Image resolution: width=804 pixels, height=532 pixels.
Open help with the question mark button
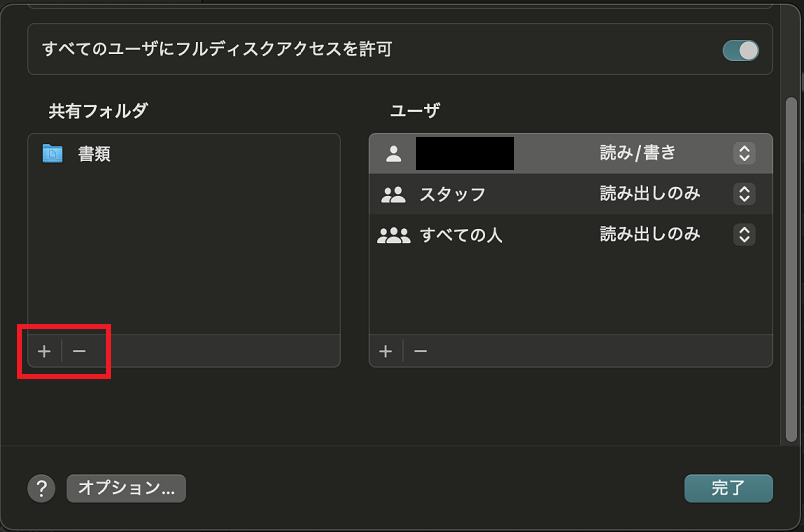coord(41,488)
